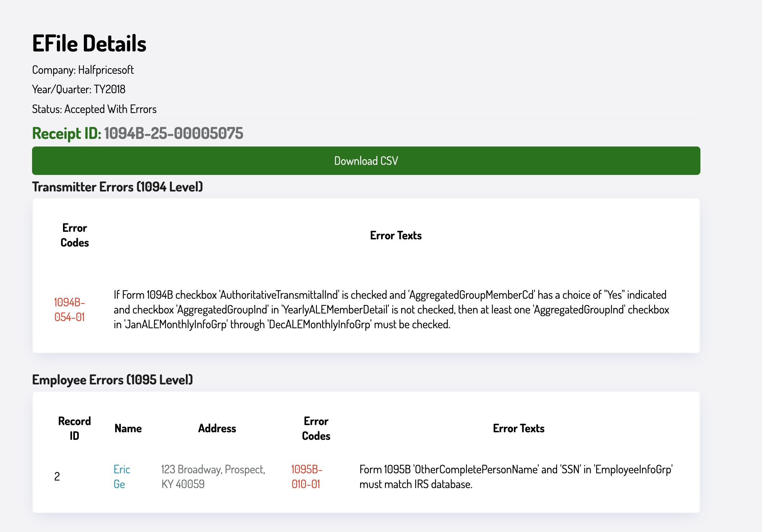Open the Eric Ge employee link

click(x=122, y=477)
